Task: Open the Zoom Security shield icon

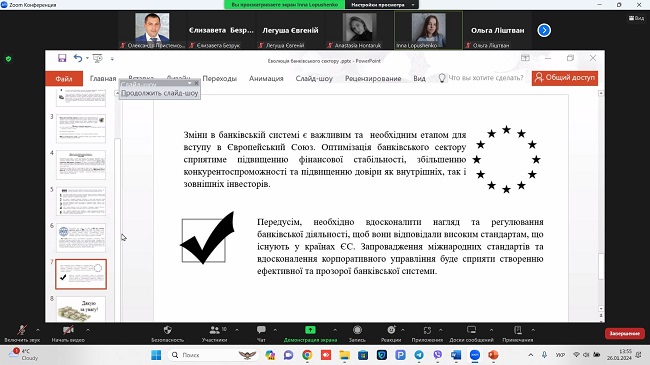Action: coord(167,330)
